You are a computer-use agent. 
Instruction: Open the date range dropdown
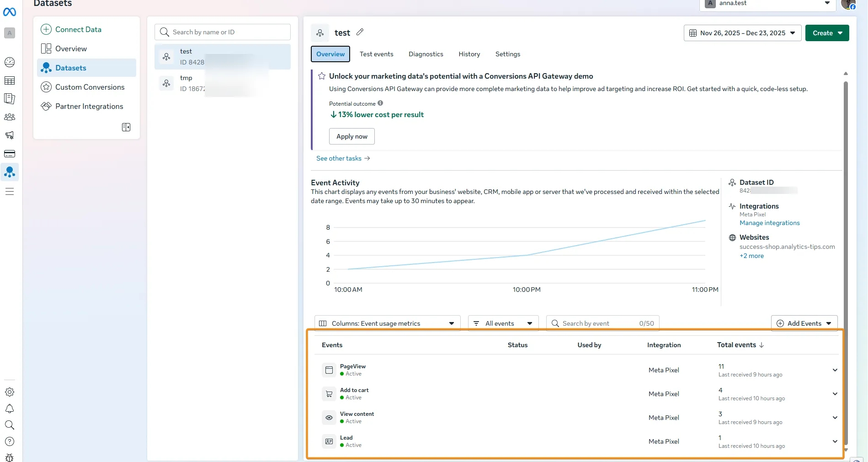[x=742, y=33]
